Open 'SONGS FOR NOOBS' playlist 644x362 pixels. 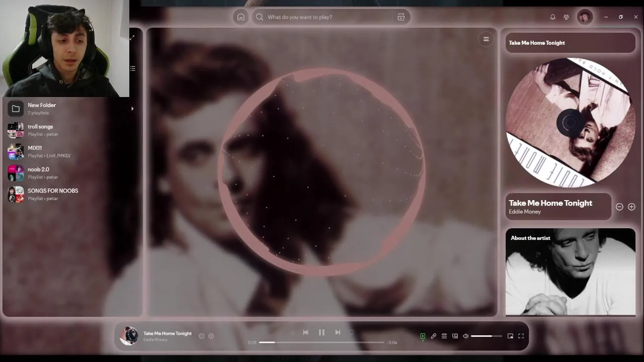click(x=71, y=194)
